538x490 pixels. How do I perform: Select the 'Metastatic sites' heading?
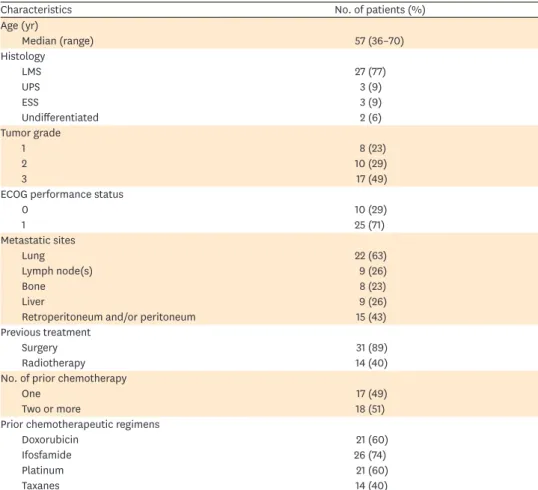click(x=38, y=240)
